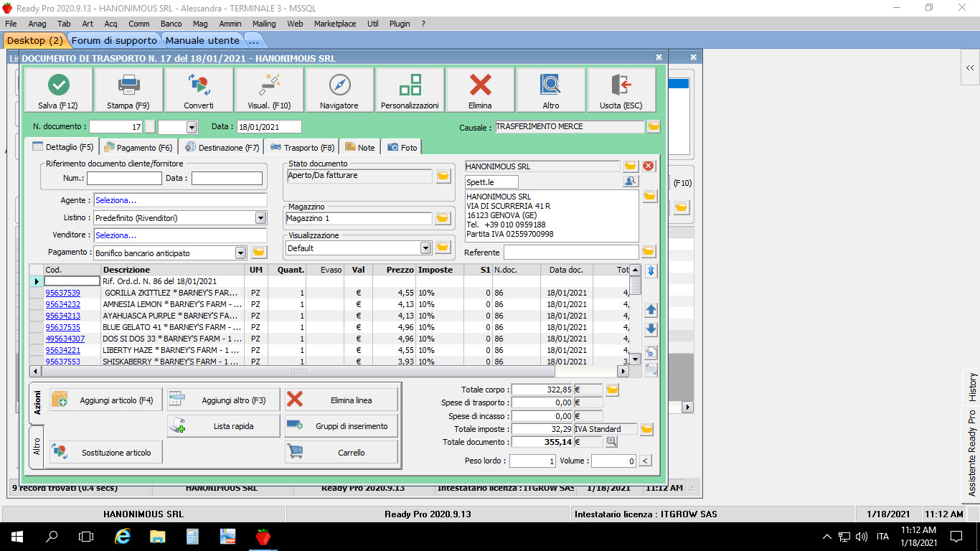Print document via Stampa (F9)
The image size is (980, 551).
[x=129, y=90]
